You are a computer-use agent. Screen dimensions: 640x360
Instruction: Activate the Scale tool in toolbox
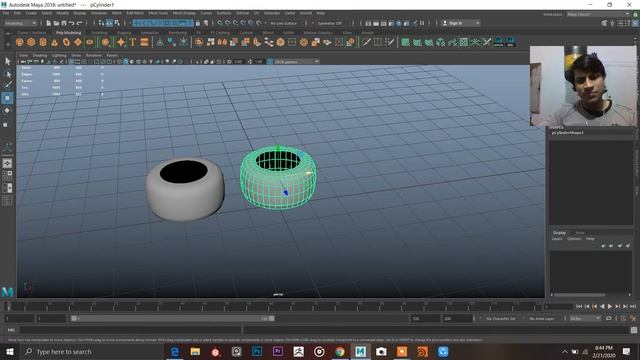tap(6, 124)
